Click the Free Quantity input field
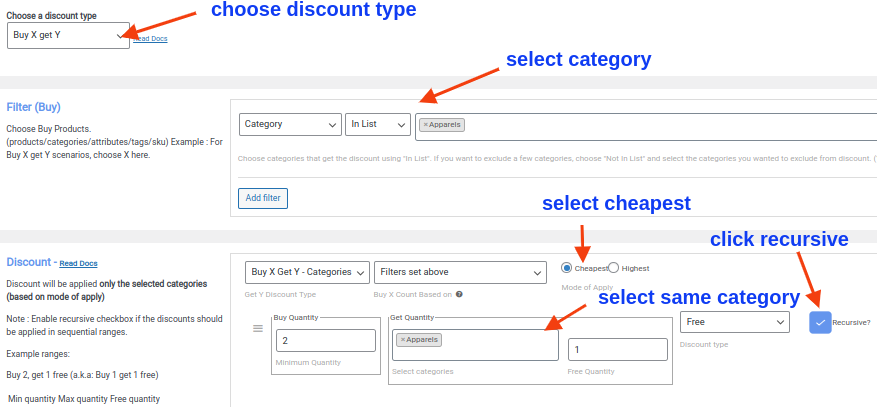Viewport: 877px width, 407px height. click(x=617, y=349)
